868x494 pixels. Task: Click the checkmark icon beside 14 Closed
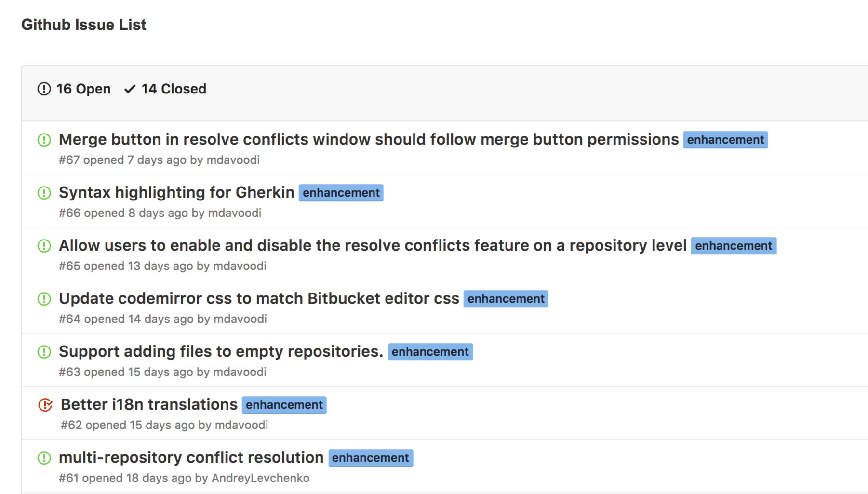(x=130, y=89)
